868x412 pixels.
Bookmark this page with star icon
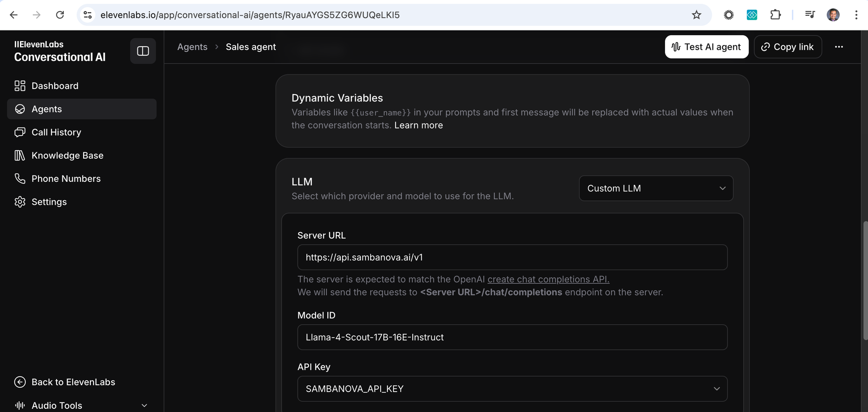696,15
